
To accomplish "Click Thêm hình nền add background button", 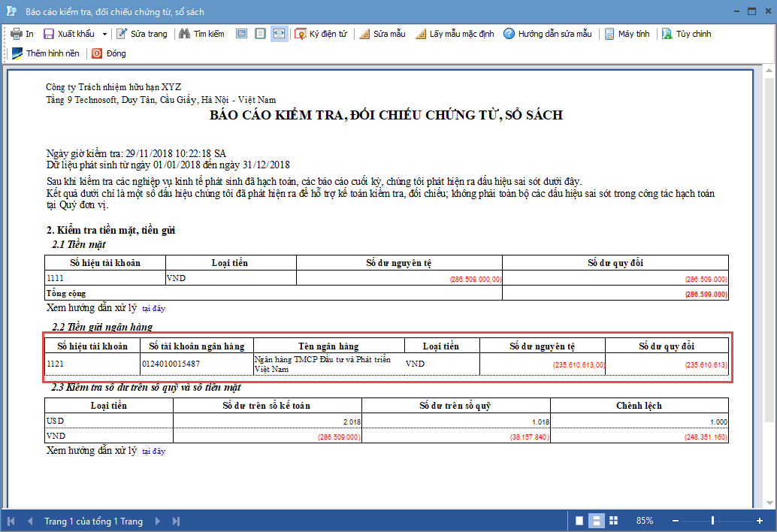I will pyautogui.click(x=46, y=53).
